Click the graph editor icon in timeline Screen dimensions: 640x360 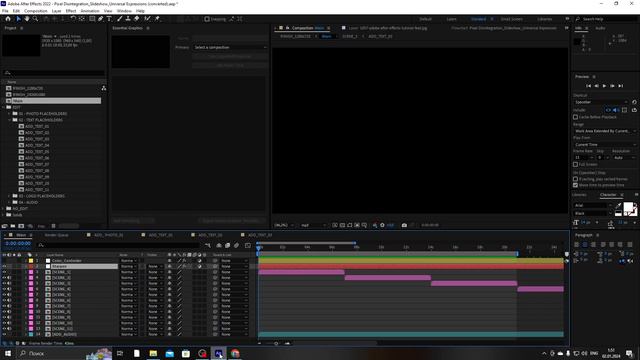coord(248,245)
